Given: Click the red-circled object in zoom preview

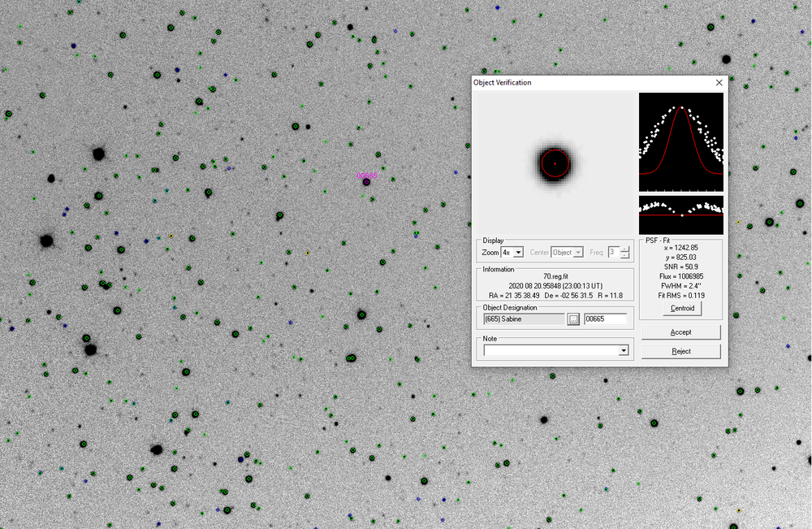Looking at the screenshot, I should 555,163.
